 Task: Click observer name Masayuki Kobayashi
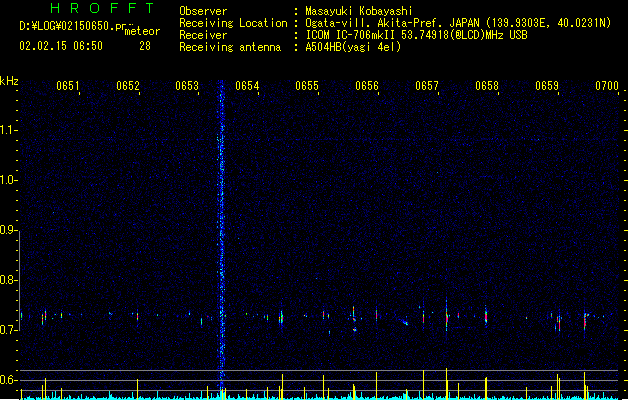[x=359, y=11]
